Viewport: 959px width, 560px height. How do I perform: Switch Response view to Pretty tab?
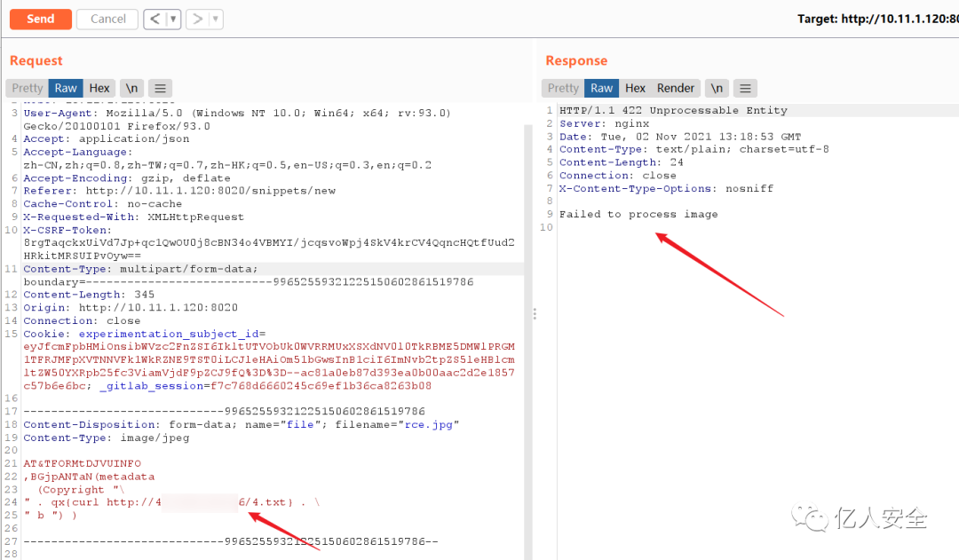click(x=563, y=88)
